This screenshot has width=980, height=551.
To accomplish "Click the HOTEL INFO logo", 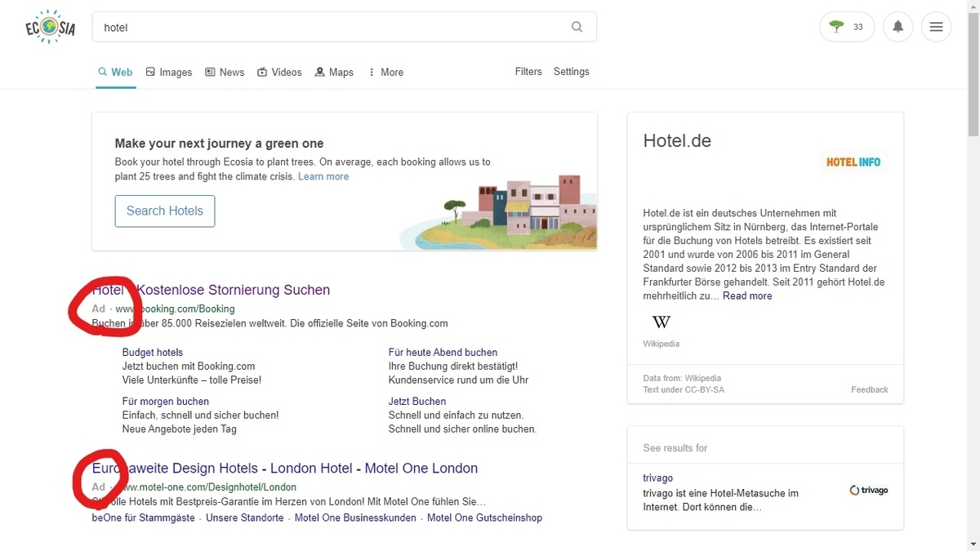I will coord(853,162).
